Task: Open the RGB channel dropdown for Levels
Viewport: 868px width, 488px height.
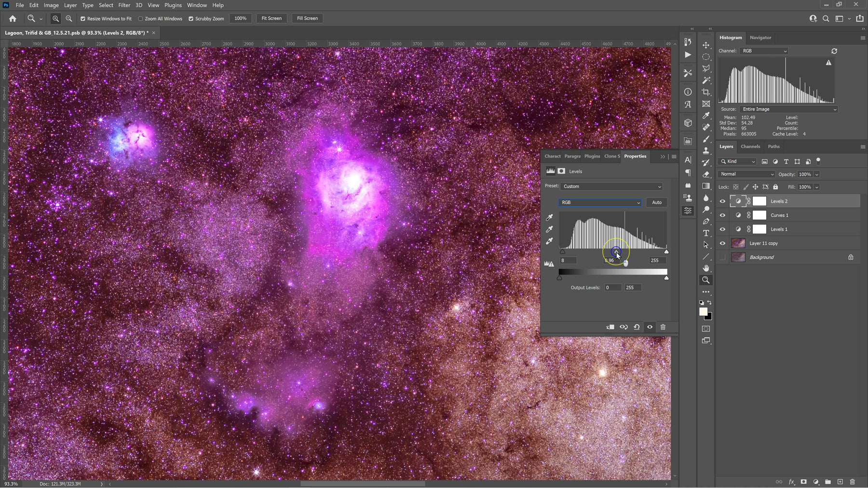Action: [599, 202]
